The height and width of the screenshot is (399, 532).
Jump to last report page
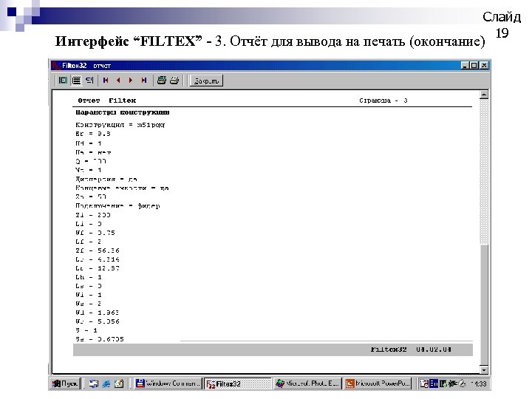click(x=144, y=81)
